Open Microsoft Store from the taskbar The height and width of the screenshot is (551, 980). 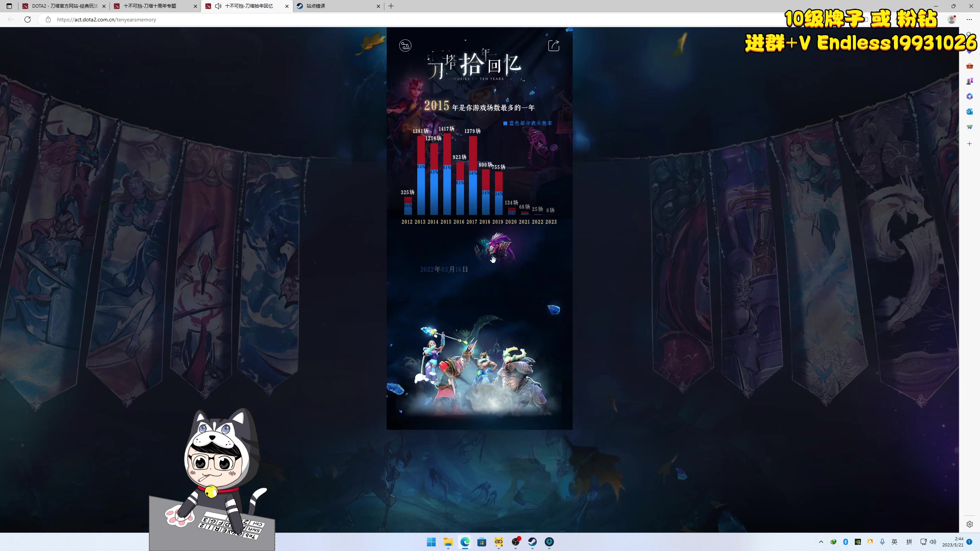click(x=482, y=542)
